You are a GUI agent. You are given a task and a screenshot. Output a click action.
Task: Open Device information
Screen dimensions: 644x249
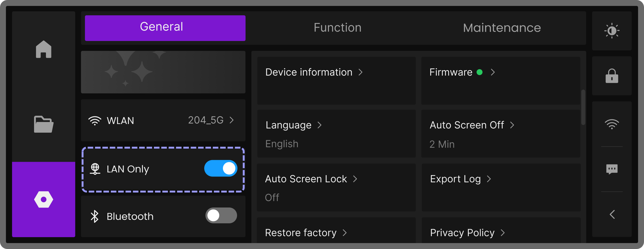pos(336,80)
